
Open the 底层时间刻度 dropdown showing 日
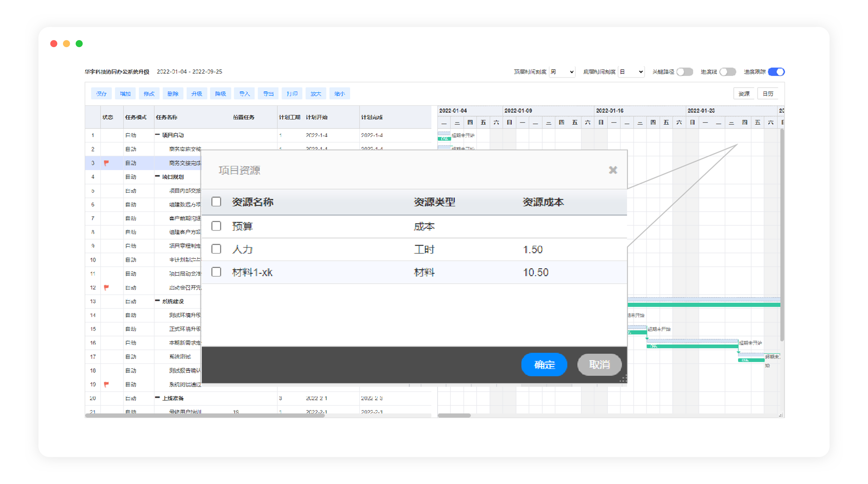click(631, 72)
